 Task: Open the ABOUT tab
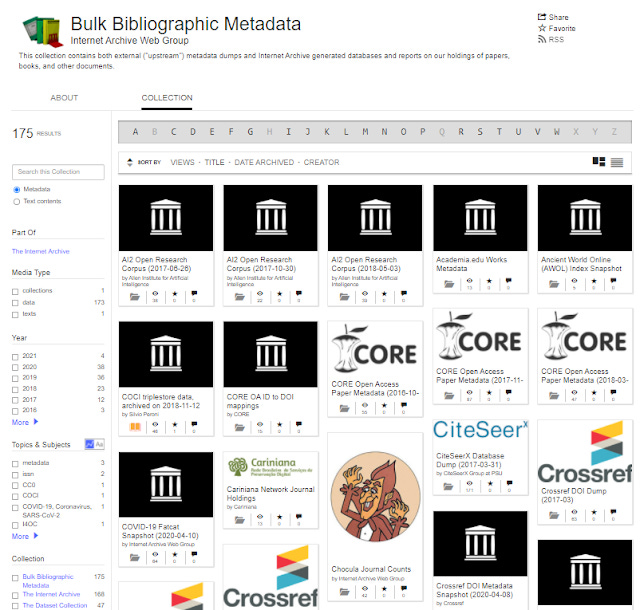64,98
